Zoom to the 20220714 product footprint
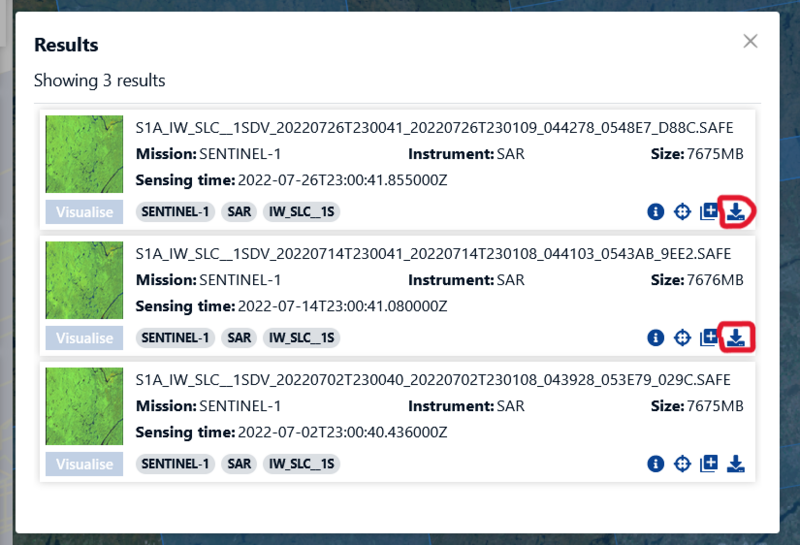 click(683, 337)
